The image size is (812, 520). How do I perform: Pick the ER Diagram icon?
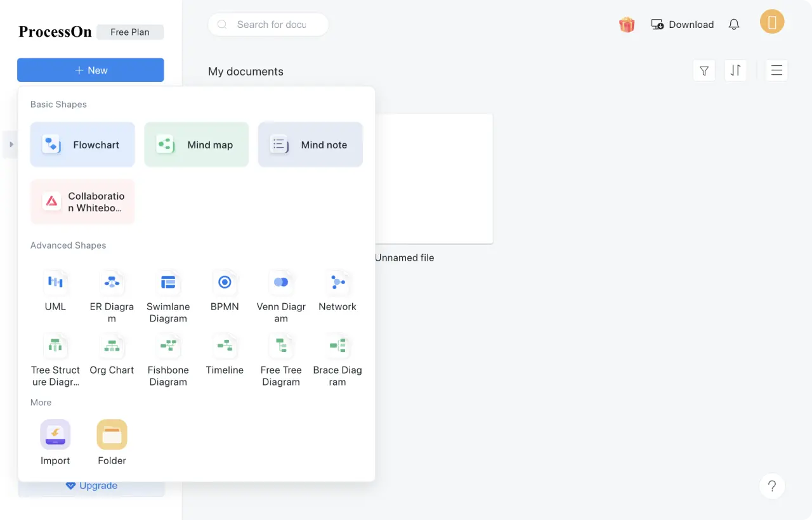click(112, 282)
